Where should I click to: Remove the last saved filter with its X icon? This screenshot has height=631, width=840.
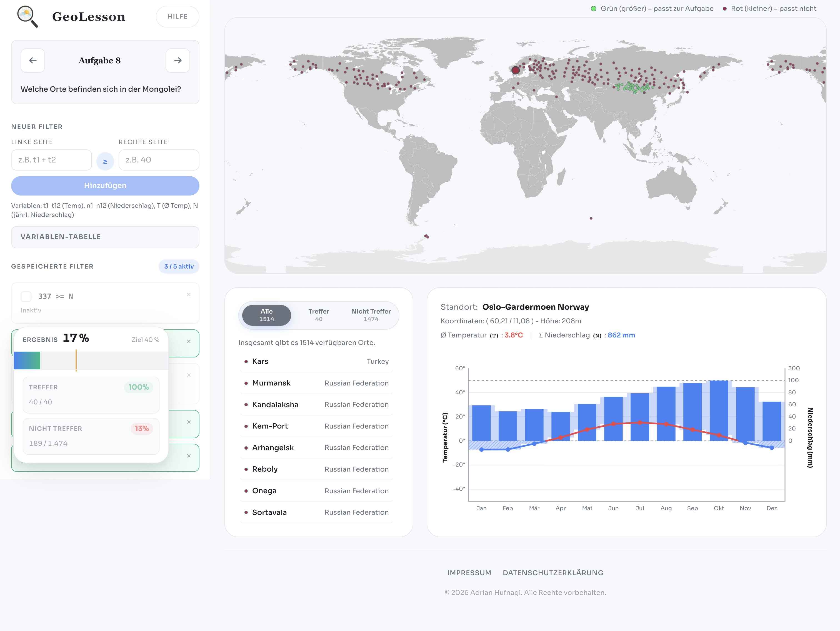[189, 456]
